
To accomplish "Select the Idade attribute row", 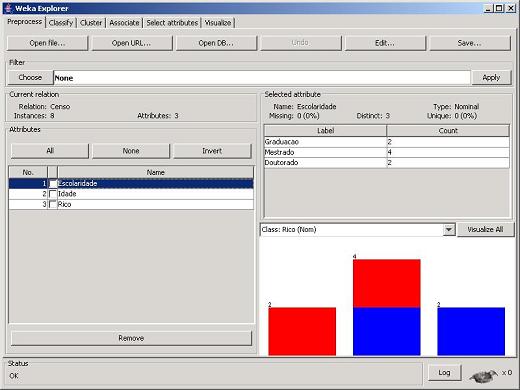I will 131,194.
